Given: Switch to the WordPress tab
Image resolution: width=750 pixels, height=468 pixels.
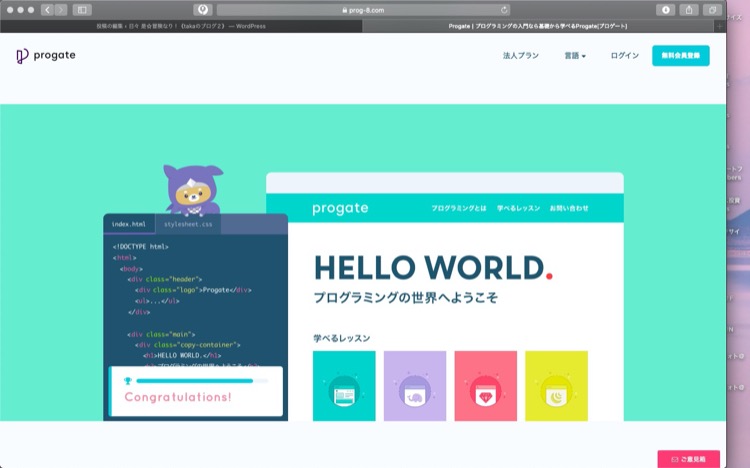Looking at the screenshot, I should [181, 26].
